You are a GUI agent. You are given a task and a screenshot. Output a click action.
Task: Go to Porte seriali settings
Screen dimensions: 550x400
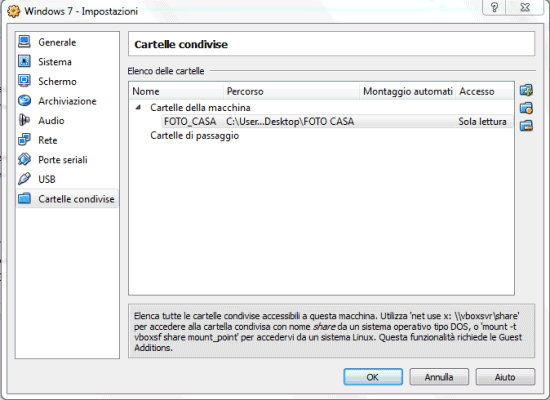(62, 160)
